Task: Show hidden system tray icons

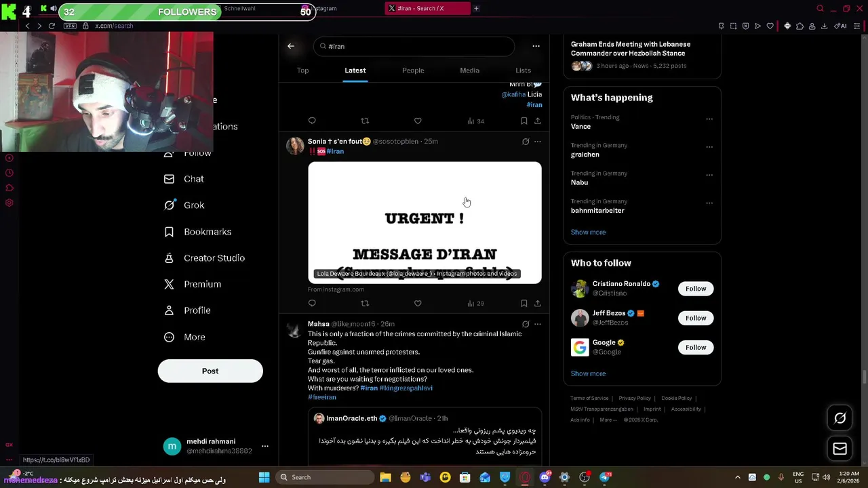Action: pos(738,477)
